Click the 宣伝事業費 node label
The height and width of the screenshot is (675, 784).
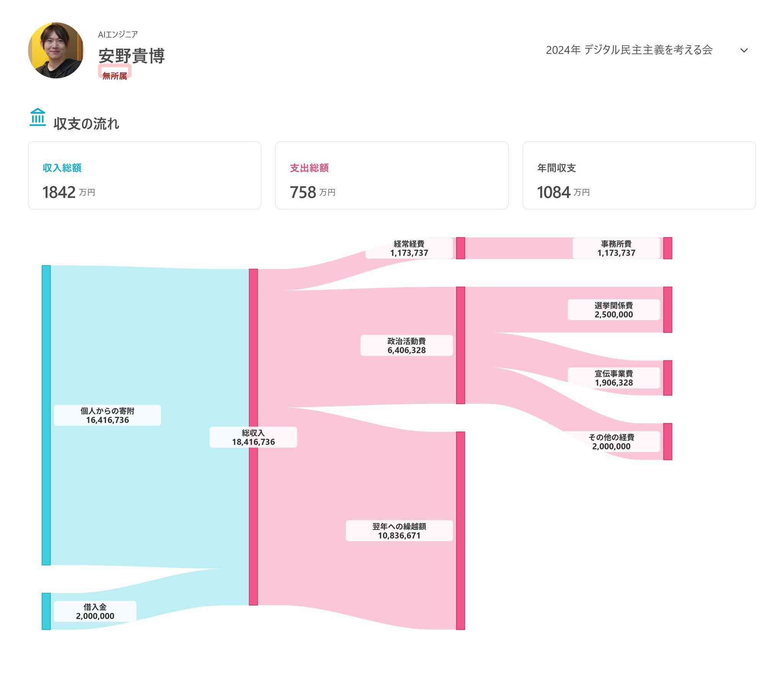(x=614, y=378)
